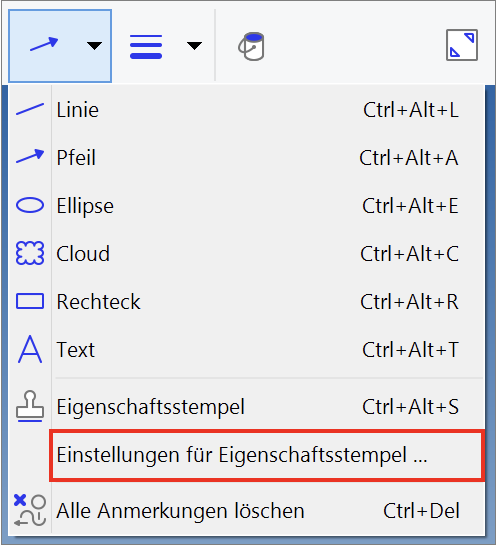
Task: Click the Cloud shape icon
Action: 30,253
